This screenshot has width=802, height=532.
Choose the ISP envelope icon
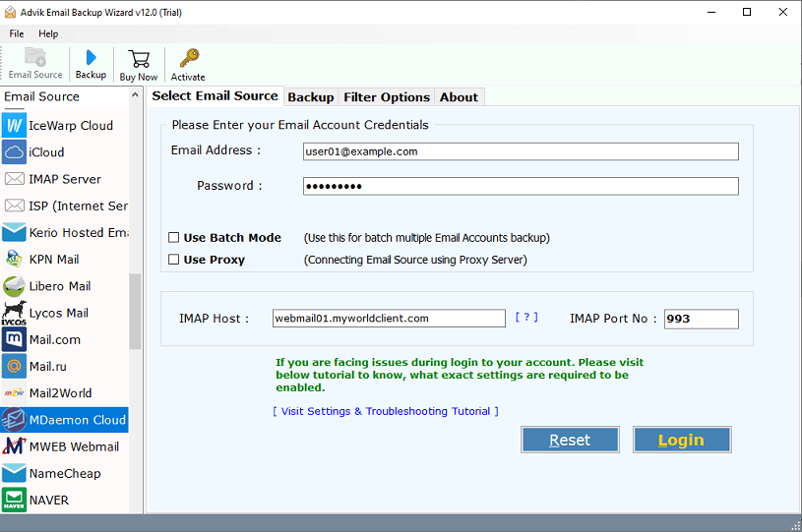[x=14, y=206]
